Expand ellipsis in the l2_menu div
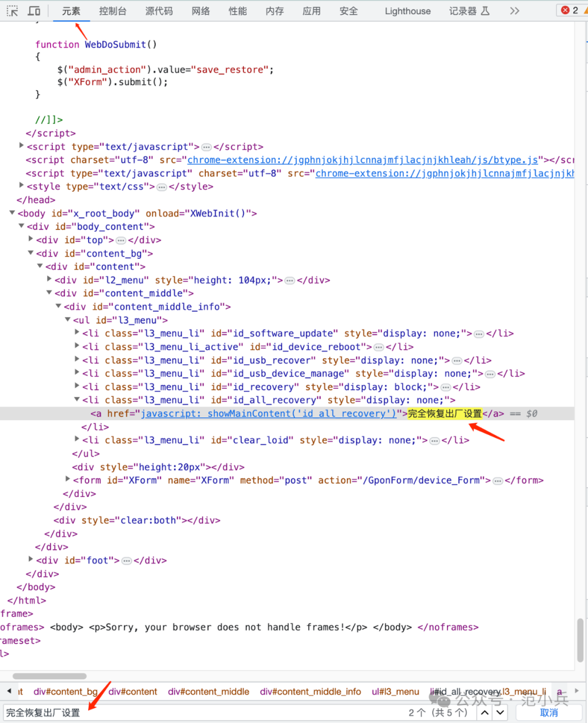Viewport: 588px width, 723px height. (289, 281)
